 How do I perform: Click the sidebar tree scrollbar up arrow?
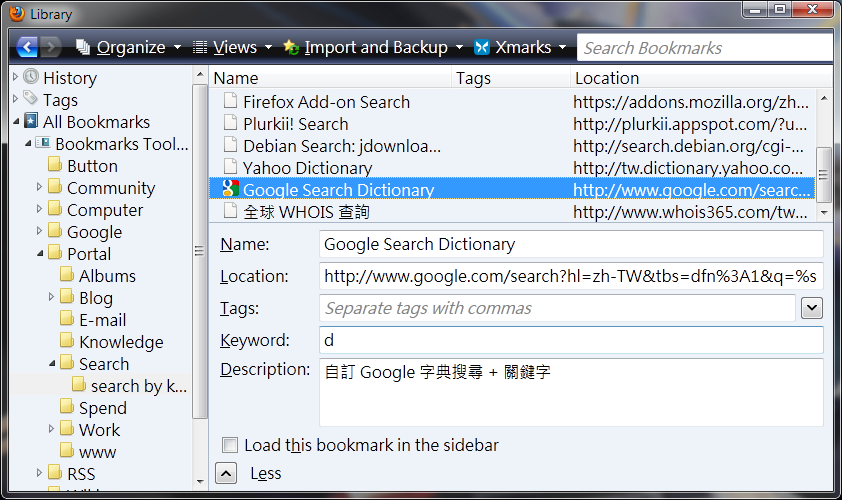point(200,75)
